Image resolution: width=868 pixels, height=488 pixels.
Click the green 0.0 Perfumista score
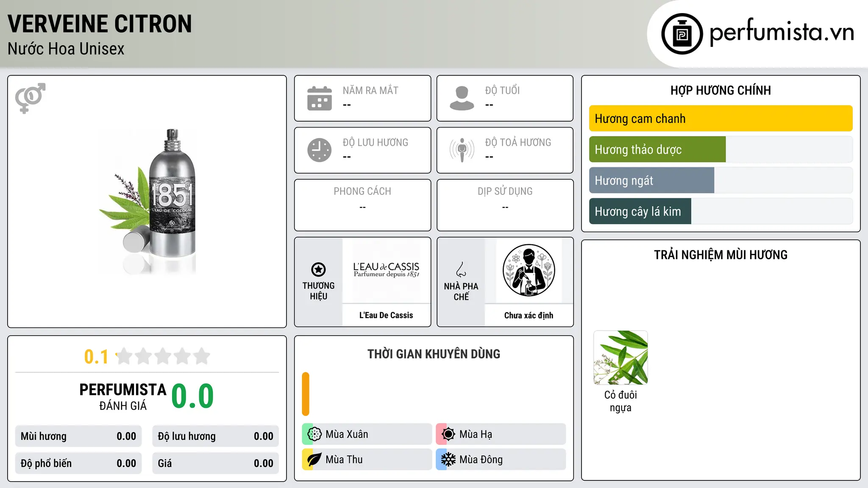point(192,396)
